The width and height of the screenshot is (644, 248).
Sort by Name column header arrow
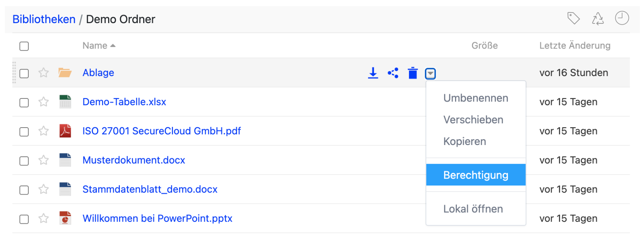point(113,46)
